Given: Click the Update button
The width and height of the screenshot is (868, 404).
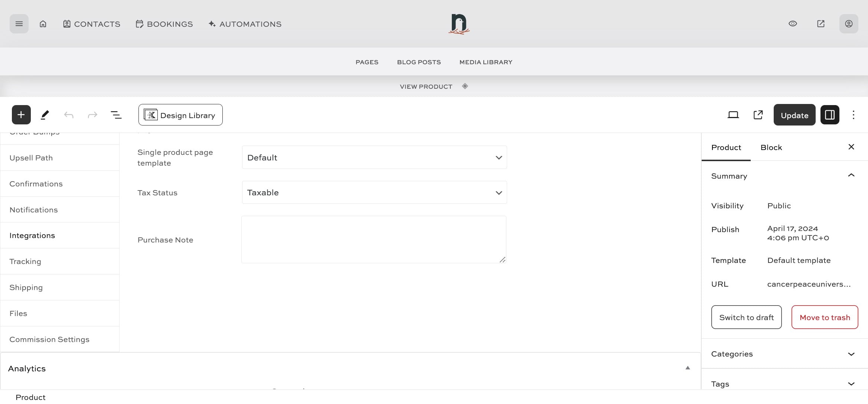Looking at the screenshot, I should [x=794, y=115].
